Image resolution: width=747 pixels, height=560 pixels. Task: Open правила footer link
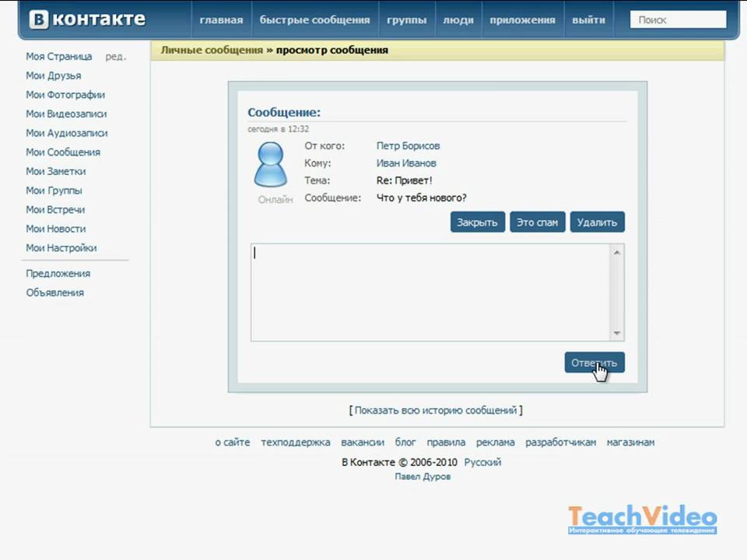(x=446, y=442)
